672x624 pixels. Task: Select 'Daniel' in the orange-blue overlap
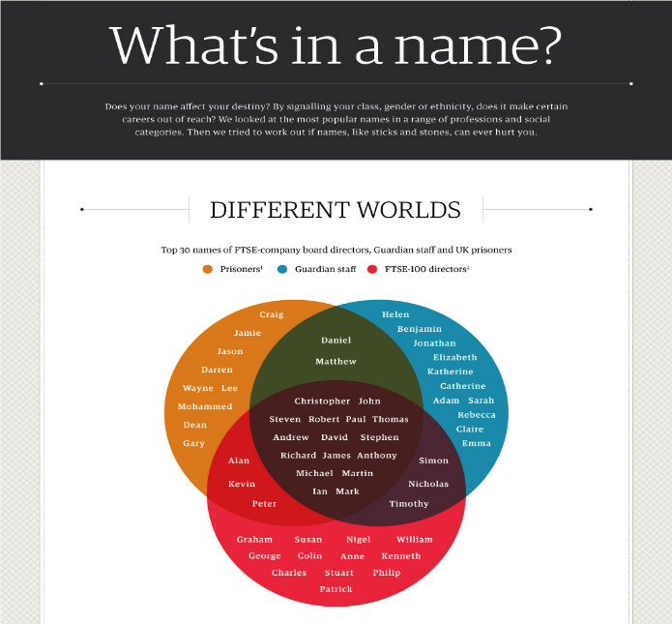pyautogui.click(x=336, y=341)
